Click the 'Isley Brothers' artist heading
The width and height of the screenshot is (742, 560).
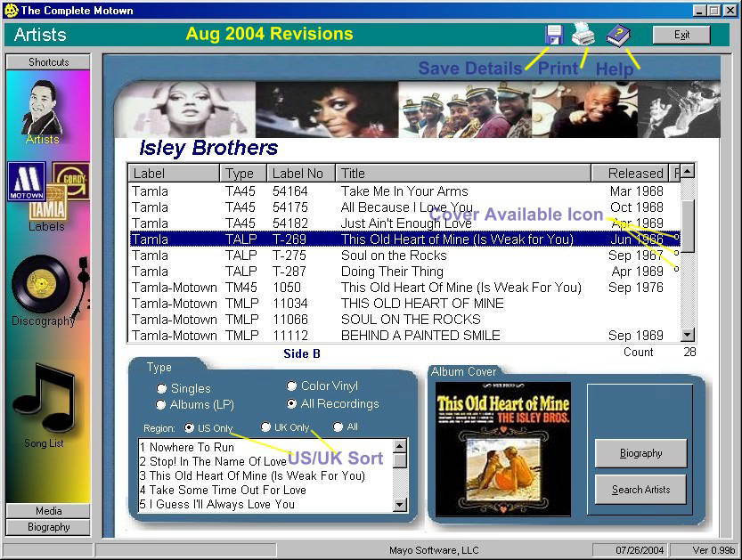(208, 148)
